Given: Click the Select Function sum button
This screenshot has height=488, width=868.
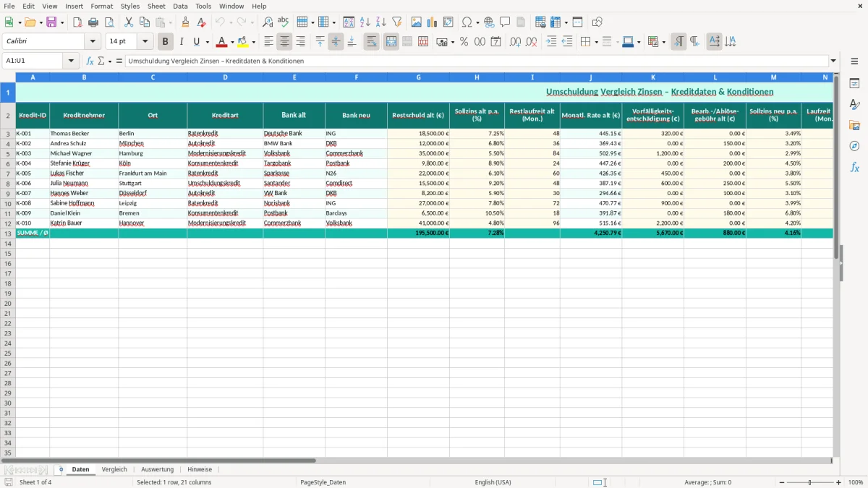Looking at the screenshot, I should click(x=101, y=61).
